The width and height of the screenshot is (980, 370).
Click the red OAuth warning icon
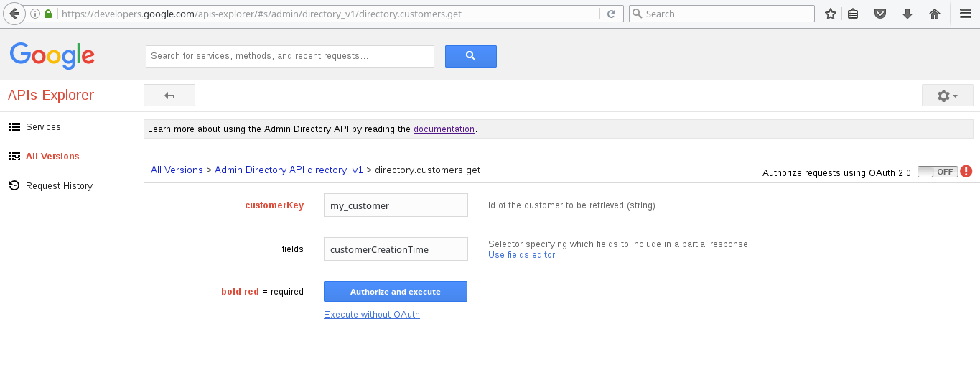click(966, 172)
